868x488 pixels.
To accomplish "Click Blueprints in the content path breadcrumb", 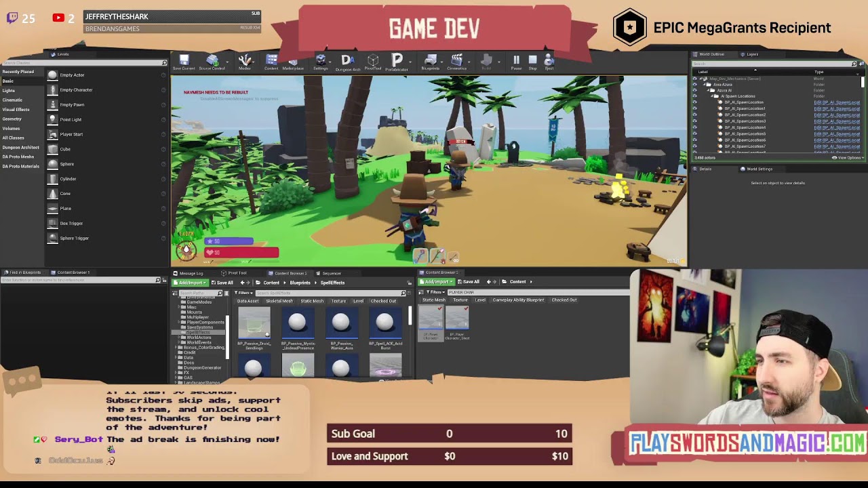I will (x=300, y=283).
